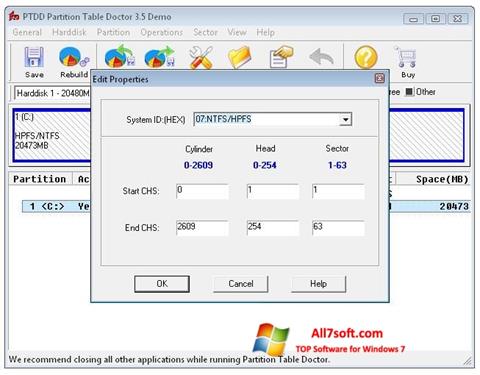Open the Sector menu
Viewport: 480px width, 375px height.
[205, 32]
